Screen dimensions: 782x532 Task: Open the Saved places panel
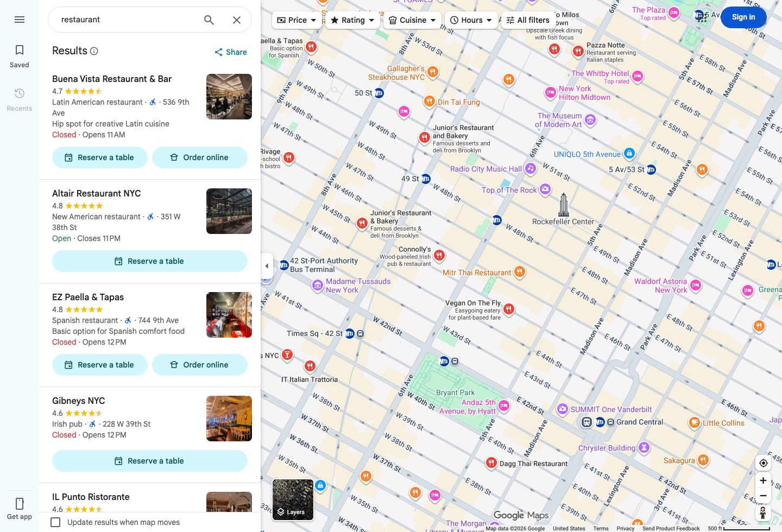point(20,56)
